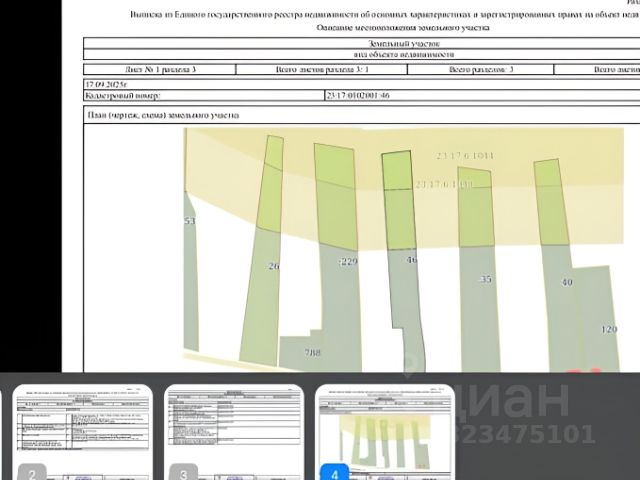
Task: Click parcel label 46 on plan
Action: click(x=412, y=259)
